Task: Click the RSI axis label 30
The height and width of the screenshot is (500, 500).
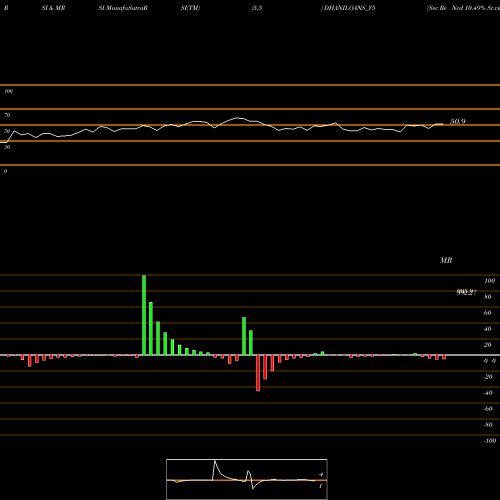Action: [x=7, y=147]
